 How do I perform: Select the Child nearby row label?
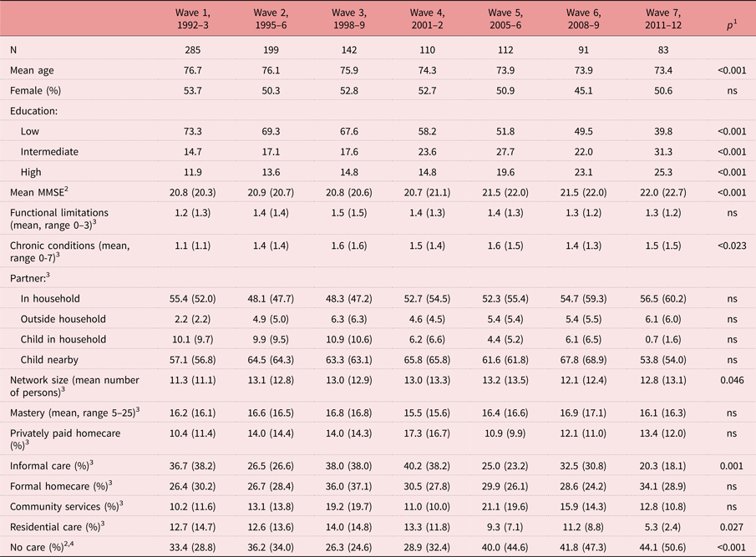pyautogui.click(x=53, y=359)
